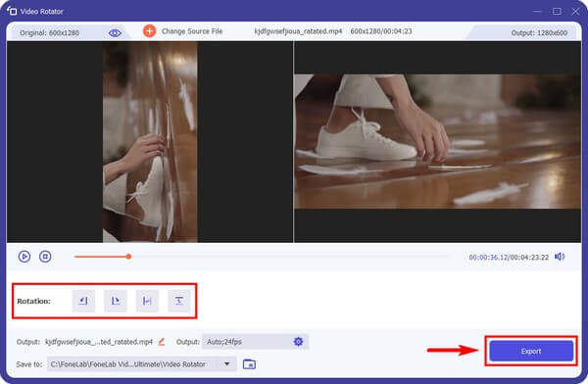
Task: Click the output file name kjdfgwsefjioua_...ted_ratated.mp4
Action: (x=99, y=342)
